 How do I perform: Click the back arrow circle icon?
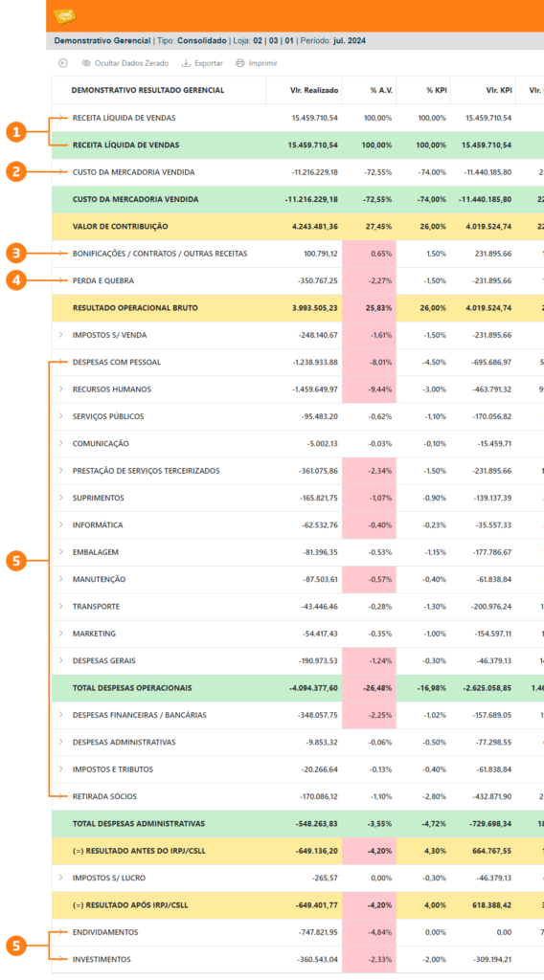click(62, 63)
